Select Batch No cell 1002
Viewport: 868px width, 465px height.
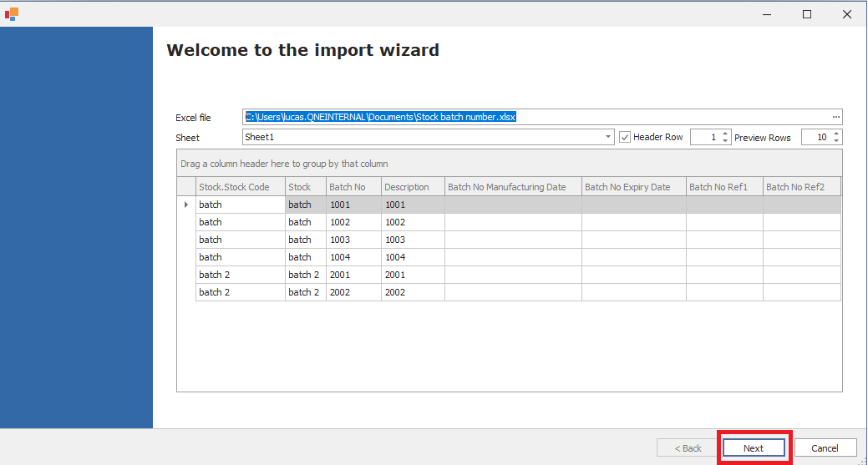[x=353, y=222]
